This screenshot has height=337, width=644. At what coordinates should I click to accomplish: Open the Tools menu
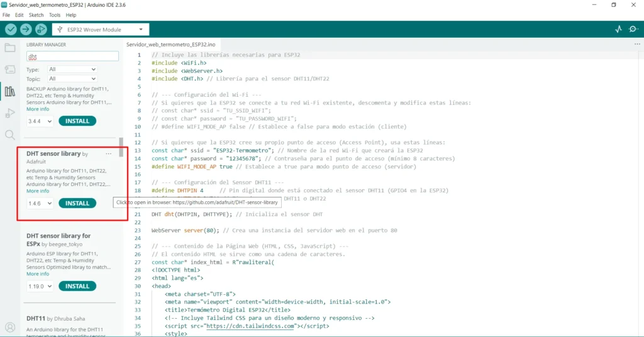click(x=55, y=15)
